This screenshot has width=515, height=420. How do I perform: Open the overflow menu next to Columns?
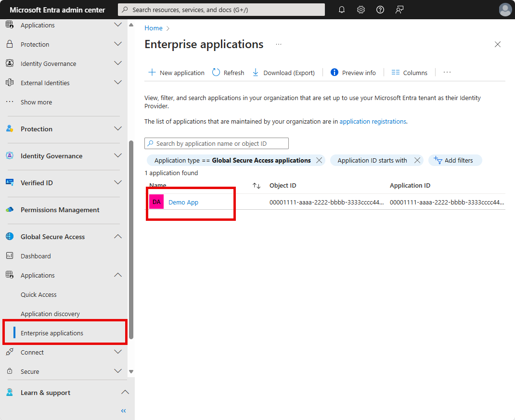point(447,72)
